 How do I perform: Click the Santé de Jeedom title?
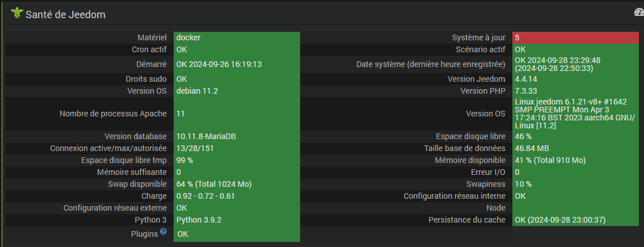66,15
